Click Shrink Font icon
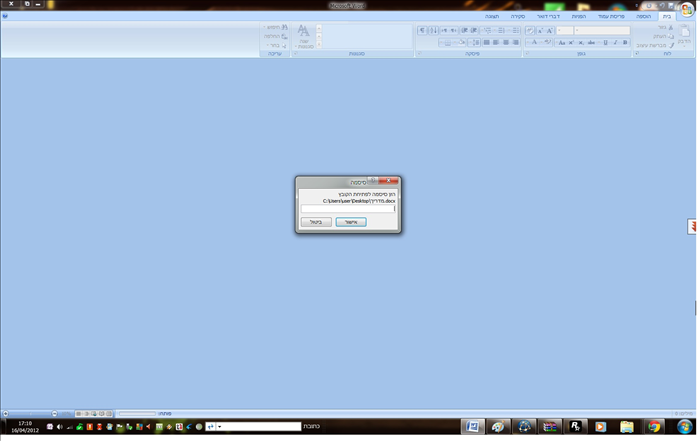The image size is (700, 441). (x=540, y=30)
